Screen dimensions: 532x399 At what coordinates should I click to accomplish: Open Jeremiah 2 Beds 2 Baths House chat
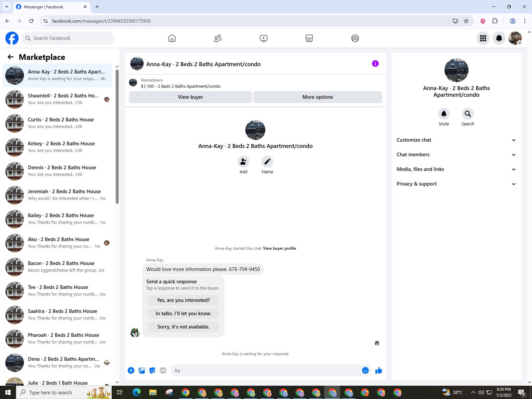click(x=58, y=195)
